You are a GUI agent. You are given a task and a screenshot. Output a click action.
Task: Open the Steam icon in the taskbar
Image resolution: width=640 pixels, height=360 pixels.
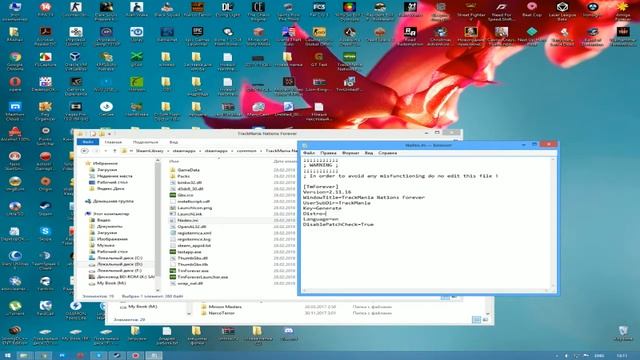[117, 356]
